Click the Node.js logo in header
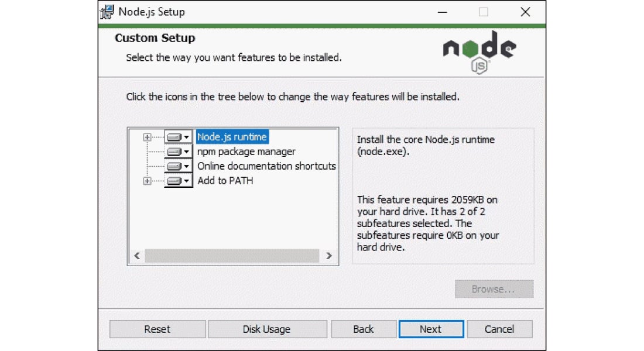 tap(479, 52)
